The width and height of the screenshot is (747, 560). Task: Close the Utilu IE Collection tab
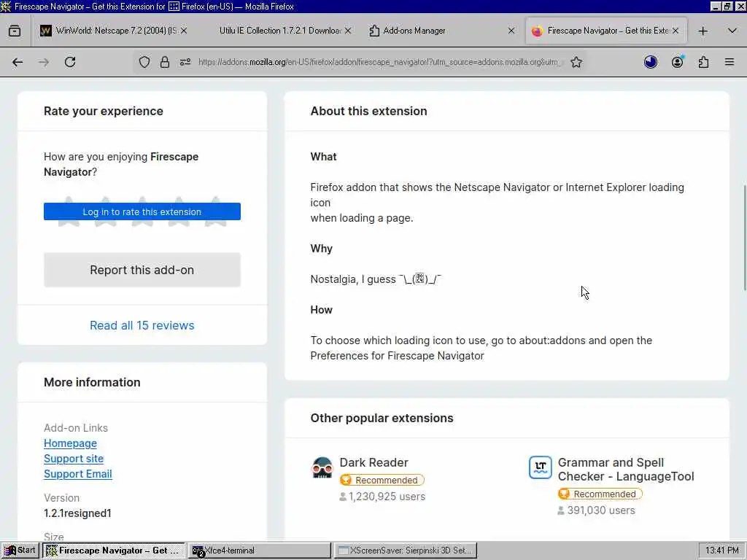(348, 31)
